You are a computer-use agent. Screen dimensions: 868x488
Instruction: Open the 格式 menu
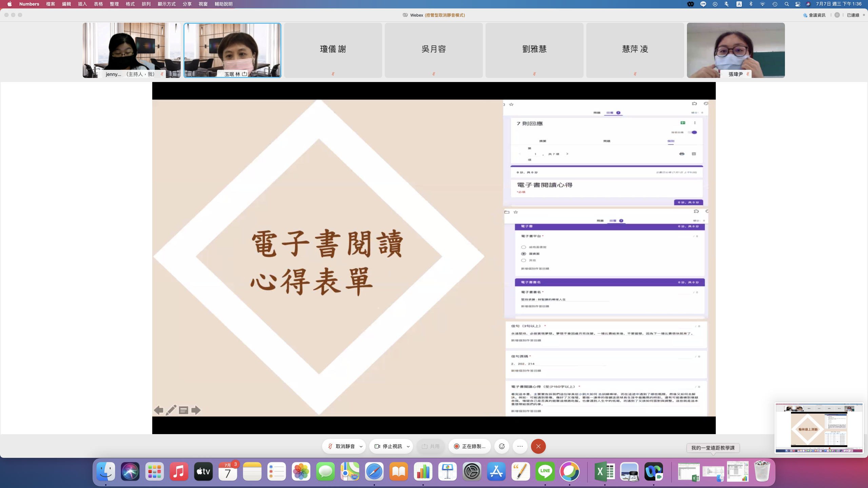[x=130, y=4]
